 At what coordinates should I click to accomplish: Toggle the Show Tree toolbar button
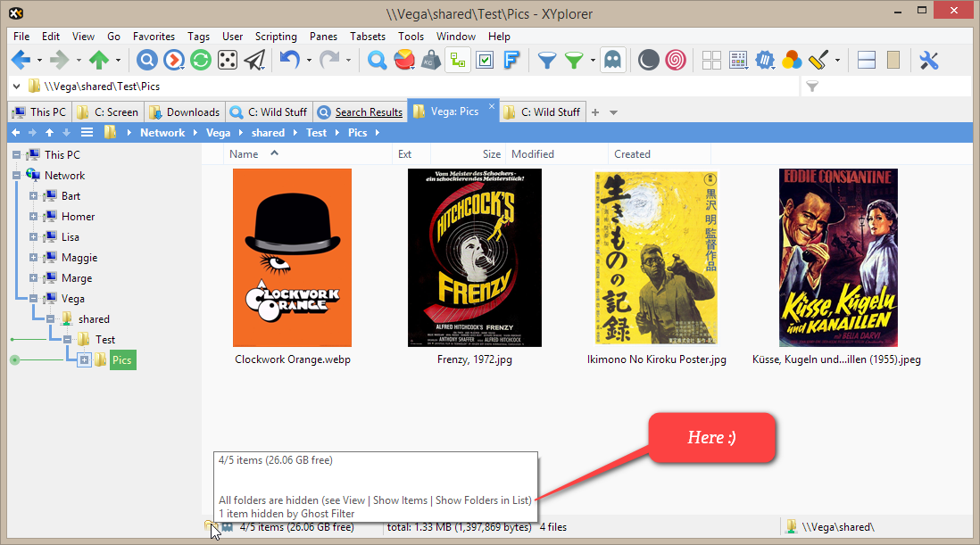[x=458, y=61]
